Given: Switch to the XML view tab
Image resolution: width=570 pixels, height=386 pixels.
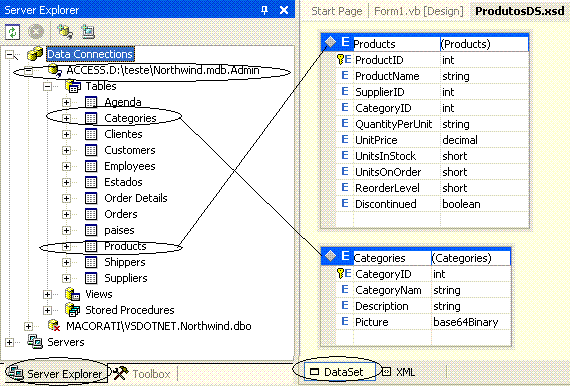Looking at the screenshot, I should pos(399,372).
